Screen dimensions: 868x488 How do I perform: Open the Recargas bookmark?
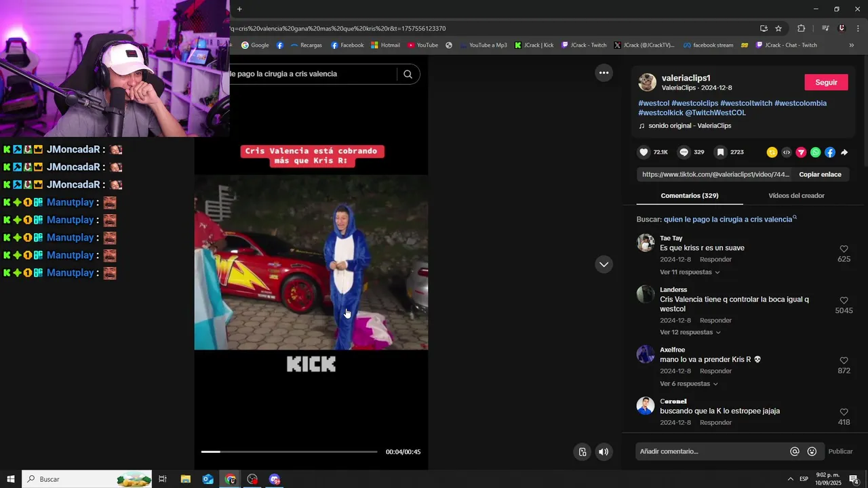point(307,45)
